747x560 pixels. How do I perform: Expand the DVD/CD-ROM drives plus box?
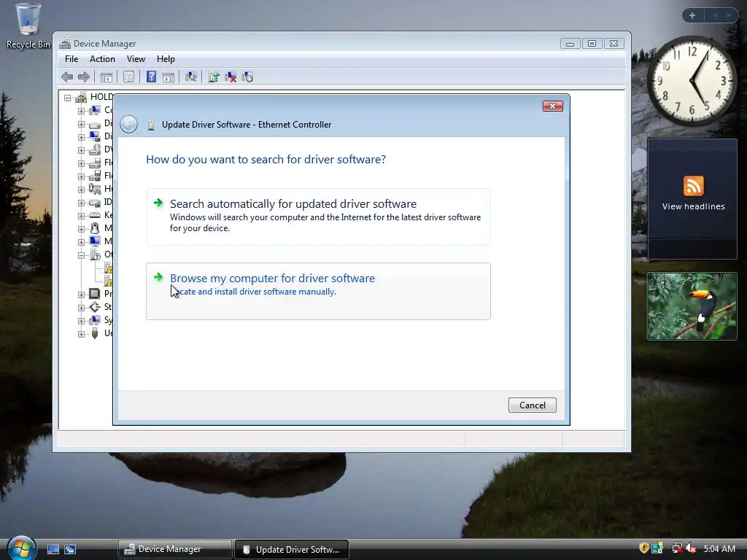pyautogui.click(x=81, y=150)
